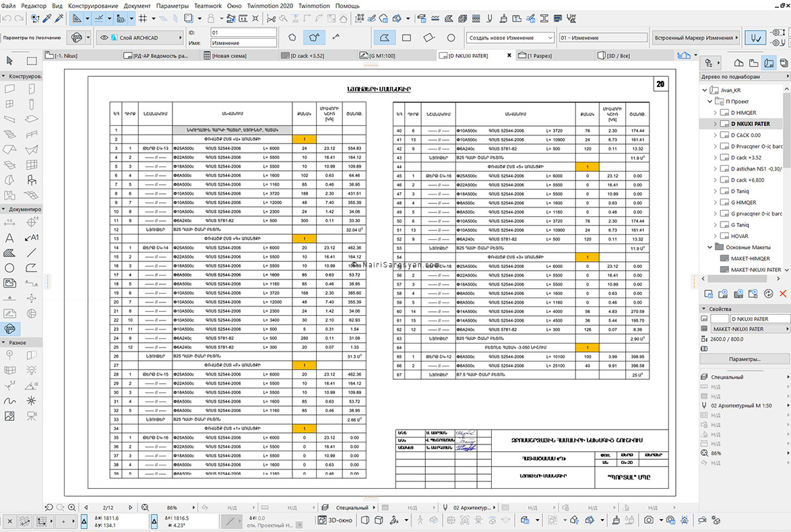Choose the Label tool (A1) in toolbox
Image resolution: width=791 pixels, height=532 pixels.
tap(32, 238)
